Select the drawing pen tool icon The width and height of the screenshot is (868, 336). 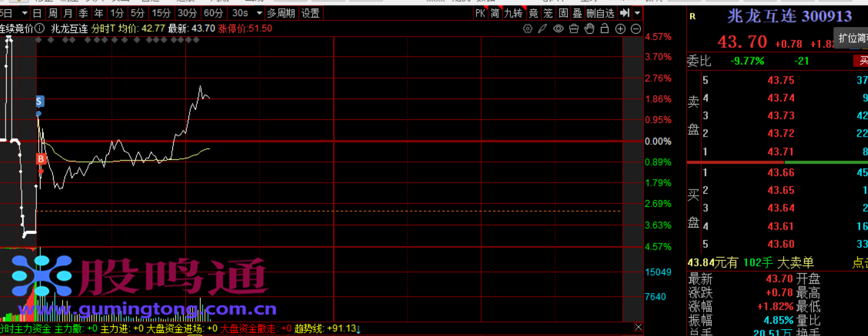tap(542, 28)
